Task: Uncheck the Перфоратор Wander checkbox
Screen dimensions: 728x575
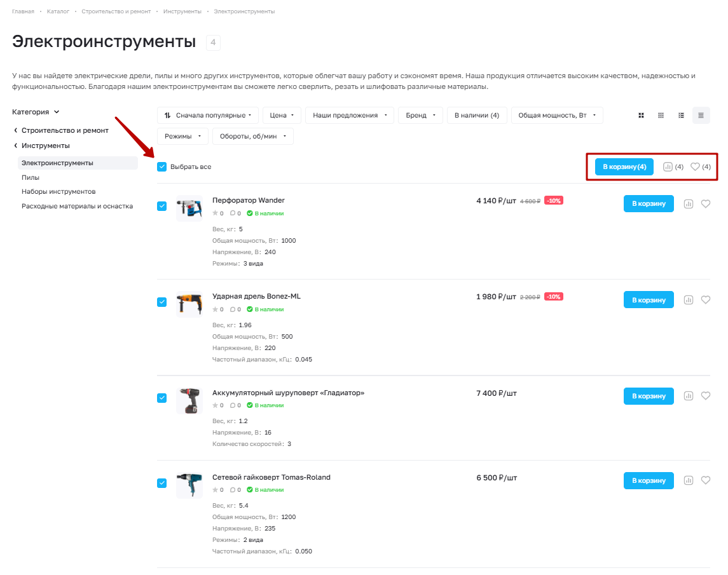Action: pos(161,206)
